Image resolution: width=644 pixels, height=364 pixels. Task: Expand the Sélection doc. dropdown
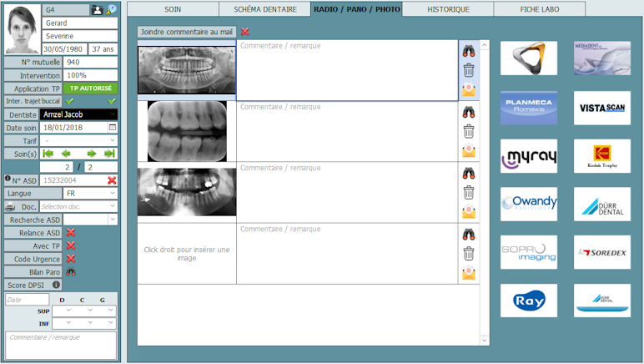tap(113, 206)
